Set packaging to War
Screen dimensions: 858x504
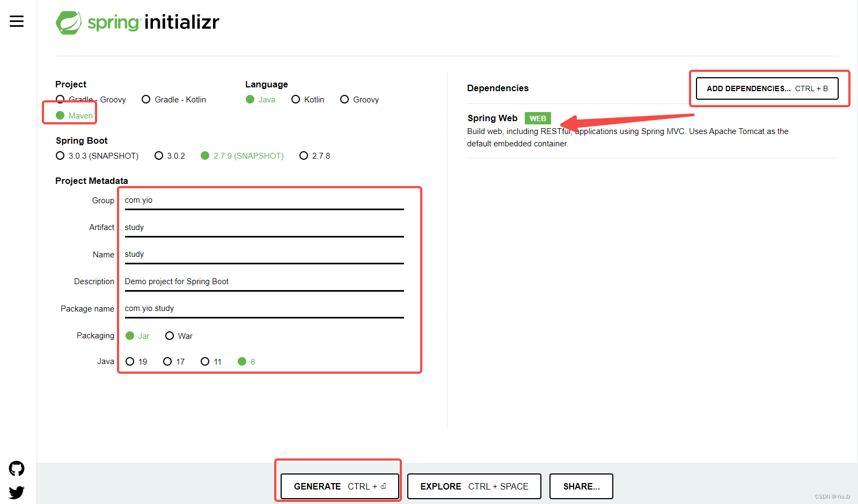tap(179, 336)
